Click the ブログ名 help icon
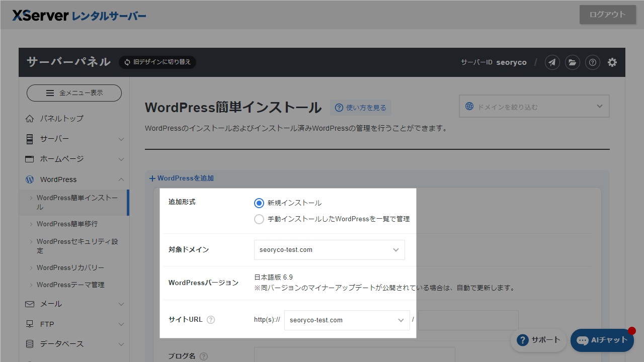Image resolution: width=644 pixels, height=362 pixels. coord(203,356)
